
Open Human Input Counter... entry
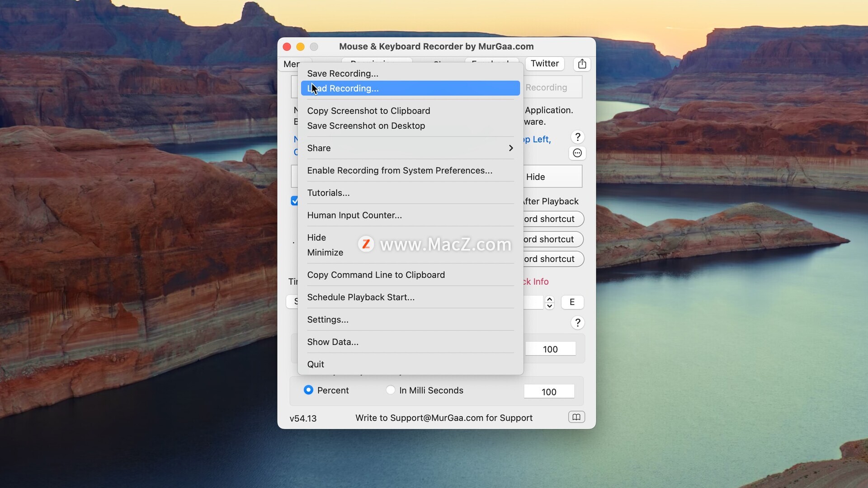tap(410, 215)
